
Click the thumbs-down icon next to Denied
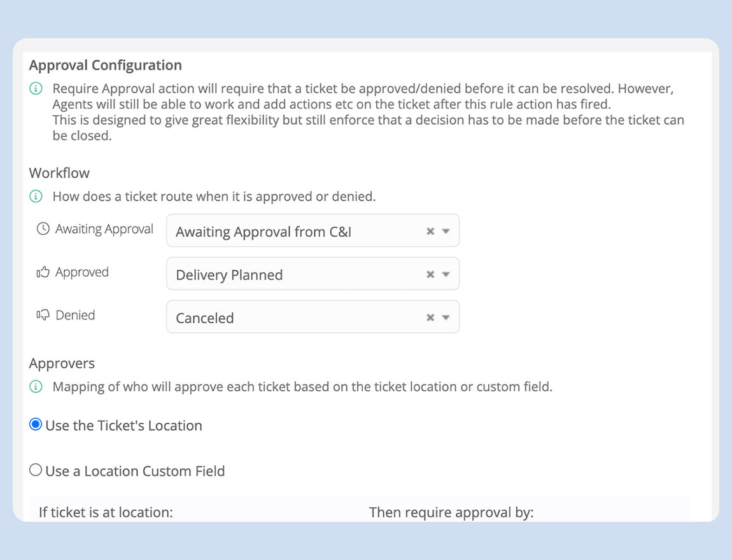[x=43, y=315]
